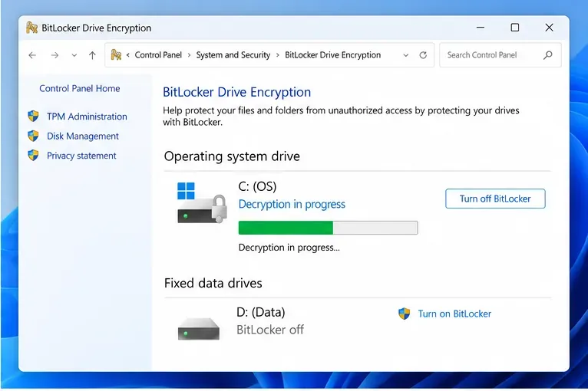This screenshot has height=391, width=588.
Task: Close the BitLocker Drive Encryption window
Action: pyautogui.click(x=549, y=28)
